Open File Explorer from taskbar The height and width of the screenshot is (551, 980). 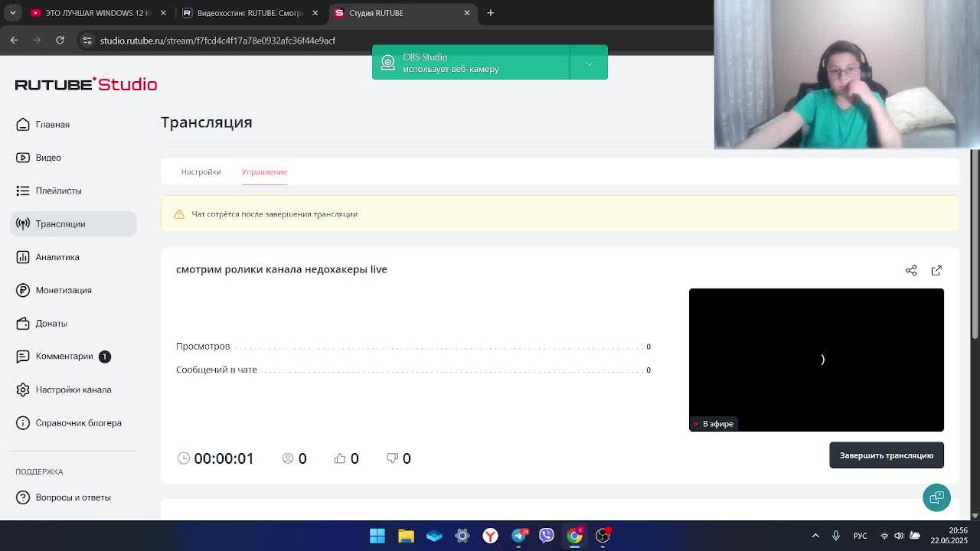[x=406, y=536]
